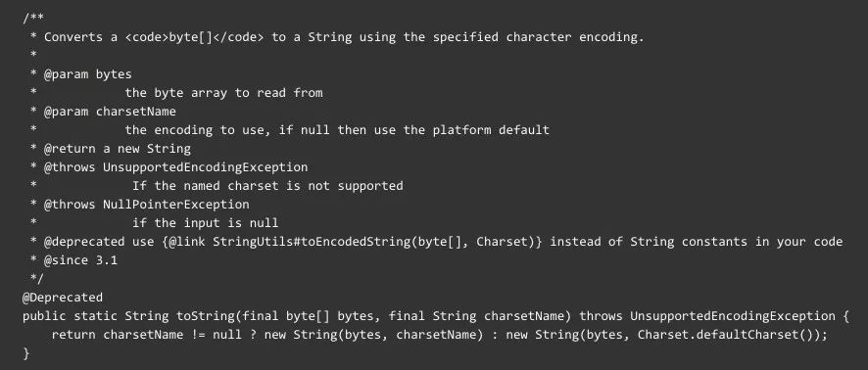The width and height of the screenshot is (868, 370).
Task: Click the 'the byte array to read from' text
Action: pyautogui.click(x=223, y=93)
